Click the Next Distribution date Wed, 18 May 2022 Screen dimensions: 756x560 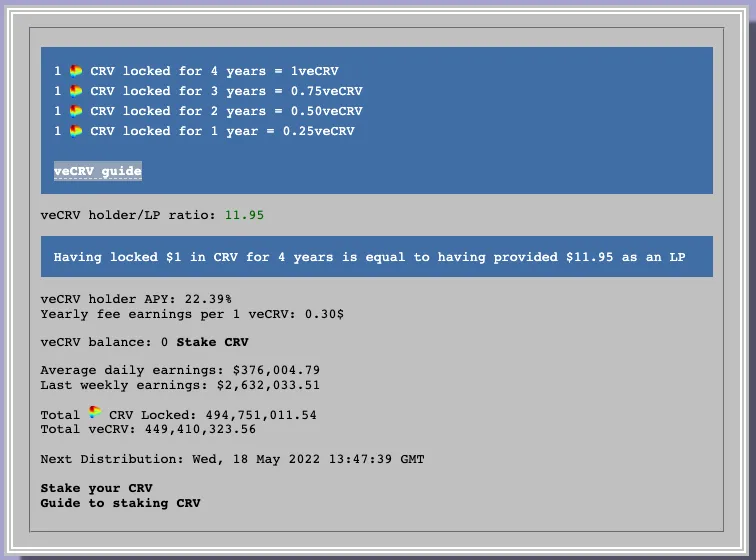tap(256, 459)
